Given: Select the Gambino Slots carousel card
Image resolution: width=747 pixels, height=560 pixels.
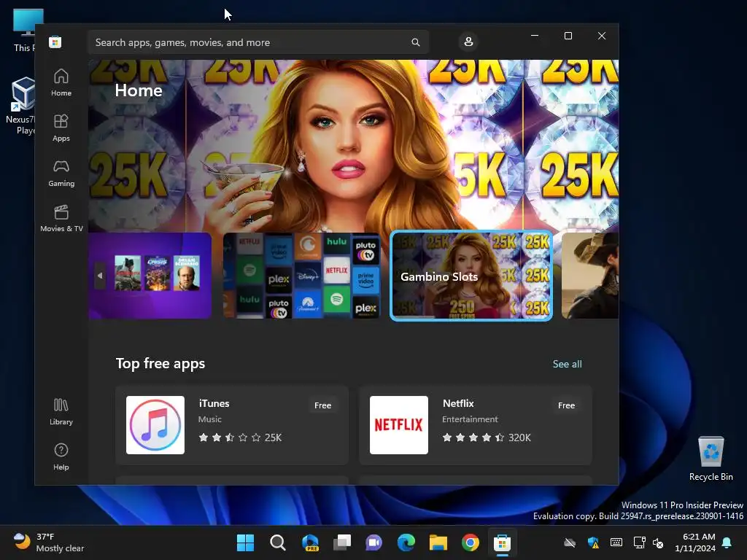Looking at the screenshot, I should (x=471, y=276).
